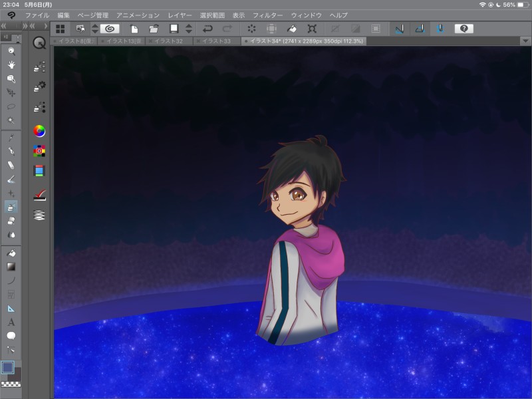Open the 選択範囲 menu
Viewport: 532px width, 399px height.
pos(212,15)
